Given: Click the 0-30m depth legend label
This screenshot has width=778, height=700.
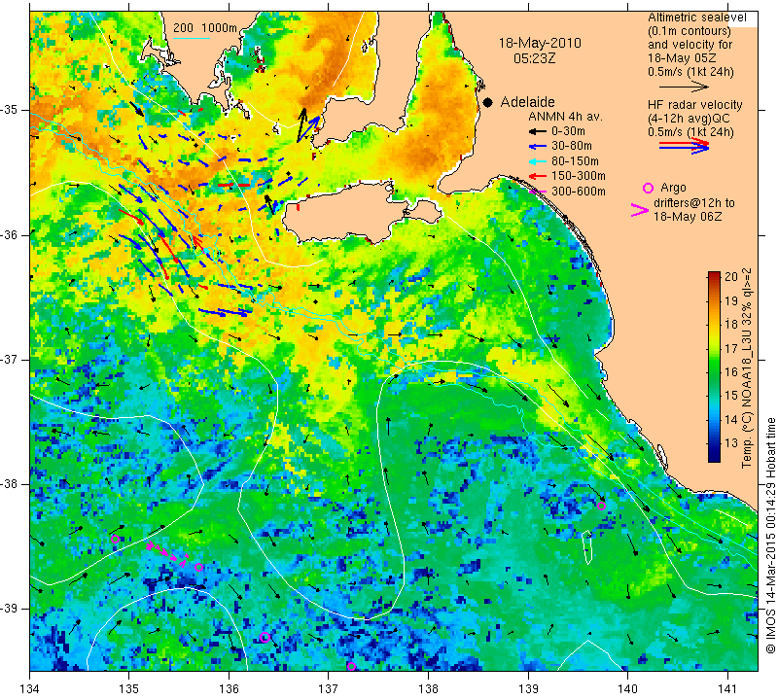Looking at the screenshot, I should pos(568,131).
